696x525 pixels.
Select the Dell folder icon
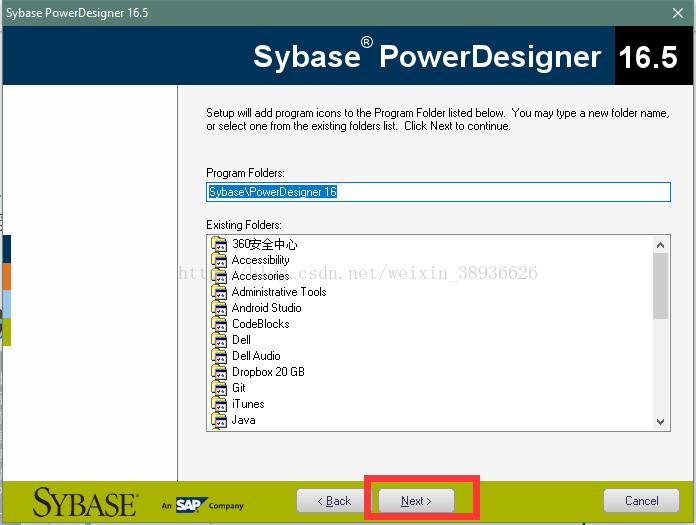[219, 340]
